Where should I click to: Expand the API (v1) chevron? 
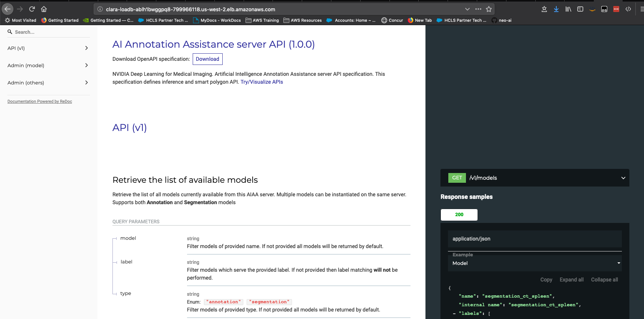(87, 48)
